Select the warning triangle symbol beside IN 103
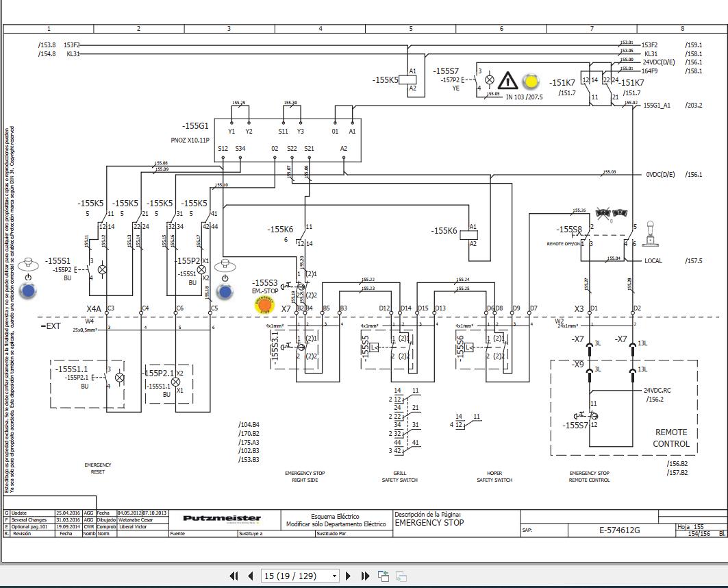 click(x=507, y=79)
